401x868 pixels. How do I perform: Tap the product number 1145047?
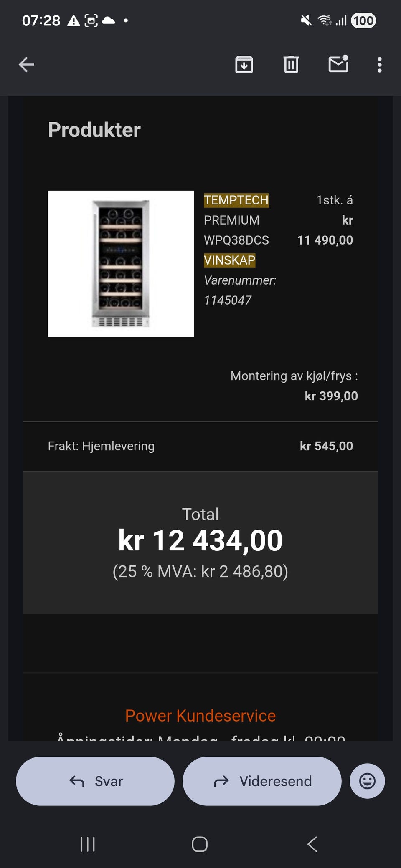(x=228, y=300)
